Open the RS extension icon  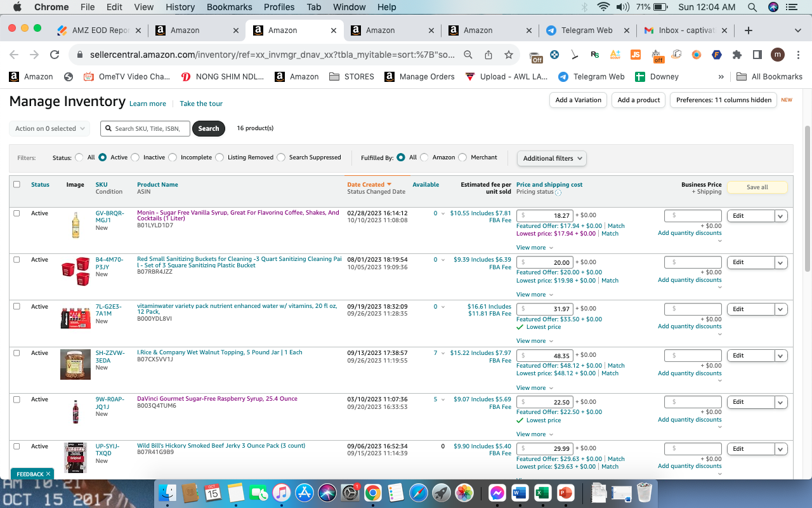594,55
